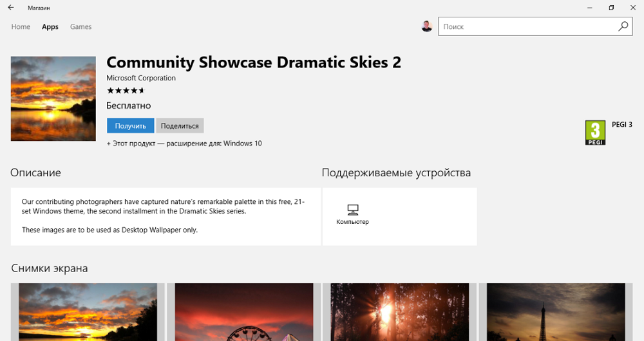Minimize the Магазин window
Image resolution: width=644 pixels, height=341 pixels.
click(590, 7)
